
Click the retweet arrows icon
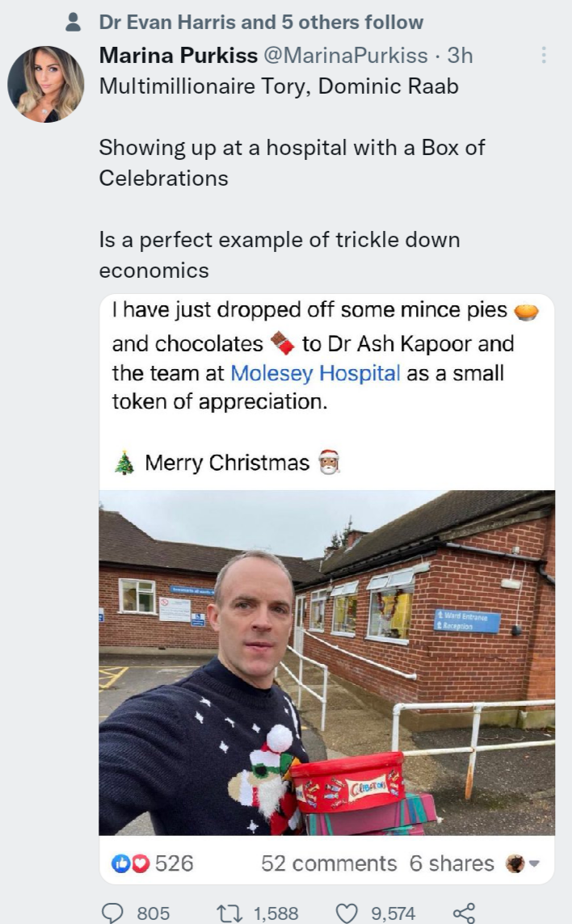tap(230, 913)
